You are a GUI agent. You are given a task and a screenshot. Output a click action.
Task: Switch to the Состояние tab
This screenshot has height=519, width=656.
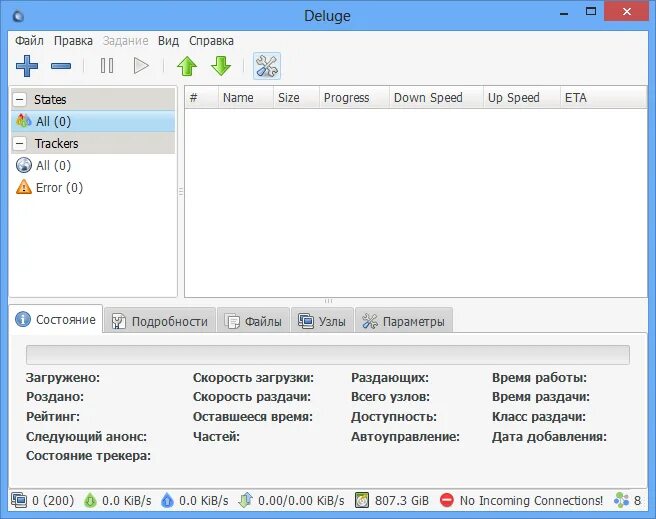56,320
